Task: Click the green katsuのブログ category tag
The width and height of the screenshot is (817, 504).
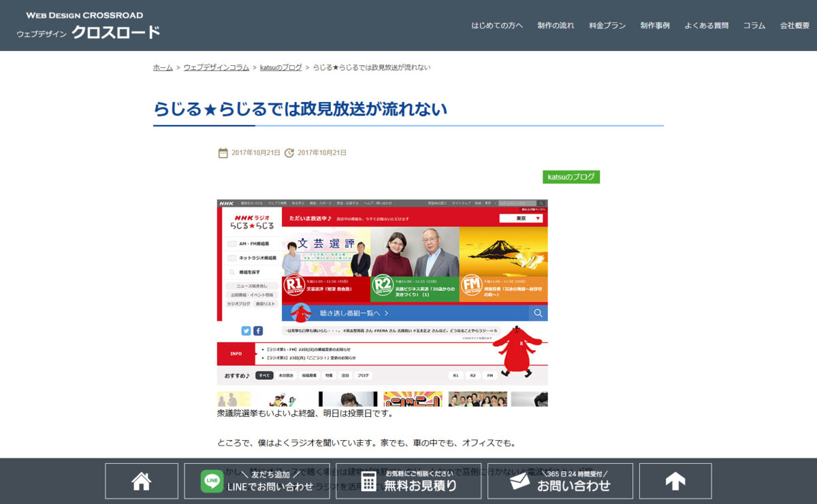Action: click(x=571, y=177)
